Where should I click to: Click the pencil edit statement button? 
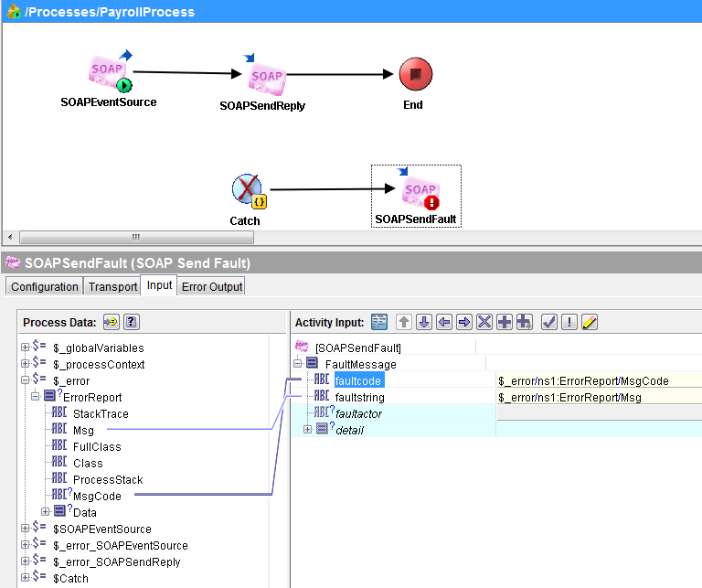[x=590, y=322]
